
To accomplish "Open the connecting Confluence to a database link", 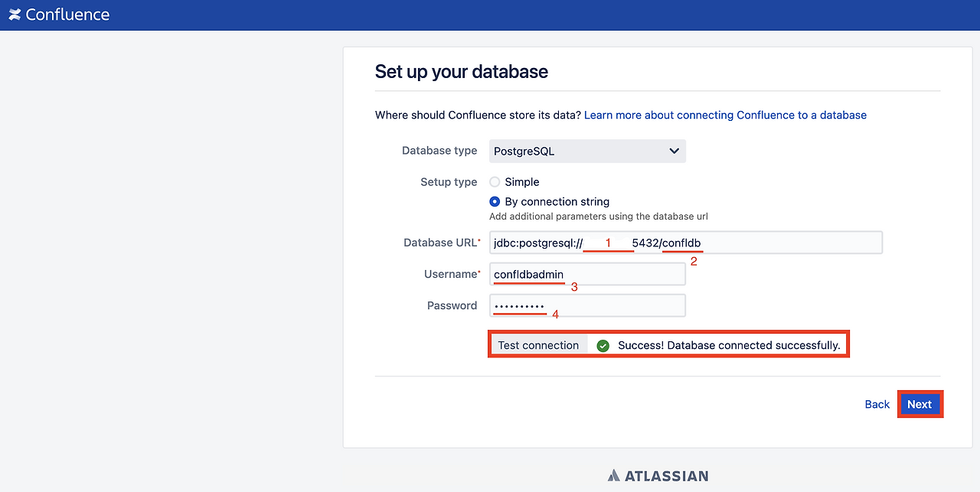I will tap(725, 115).
